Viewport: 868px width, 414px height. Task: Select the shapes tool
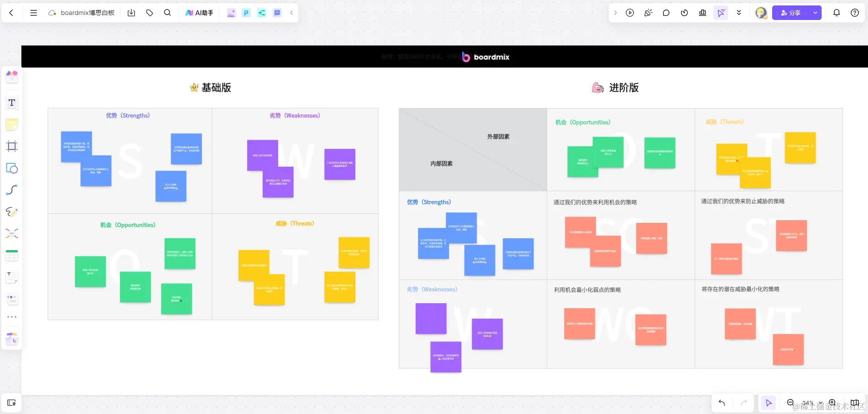[12, 168]
